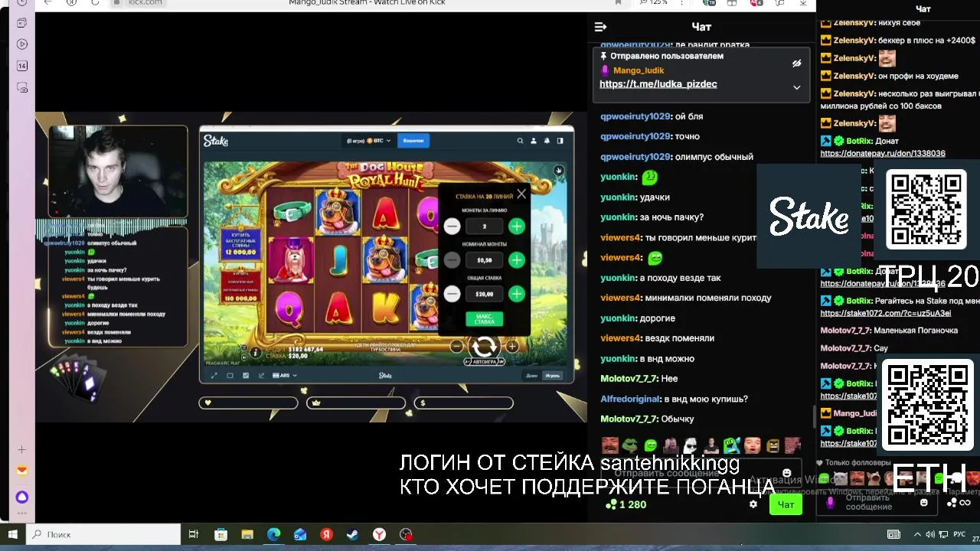The height and width of the screenshot is (551, 980).
Task: Toggle theatre mode icon below game
Action: 229,376
